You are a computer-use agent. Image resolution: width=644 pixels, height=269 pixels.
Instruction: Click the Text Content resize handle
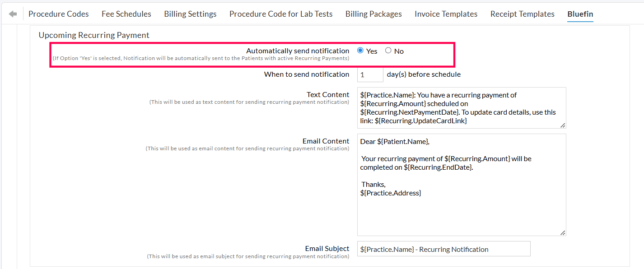point(563,126)
